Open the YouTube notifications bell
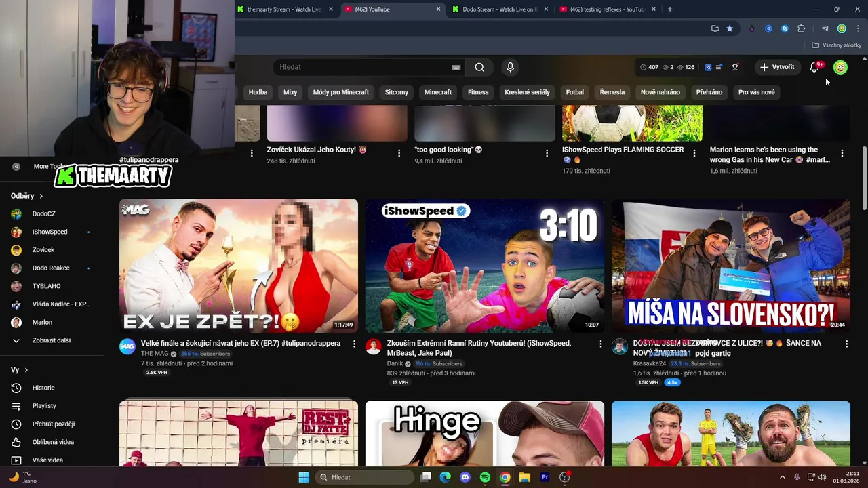This screenshot has width=868, height=488. coord(814,67)
